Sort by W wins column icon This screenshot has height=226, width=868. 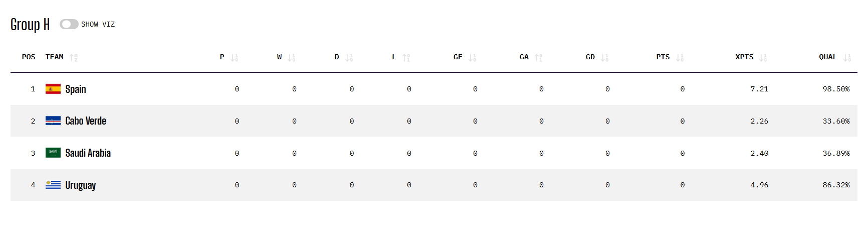tap(291, 58)
